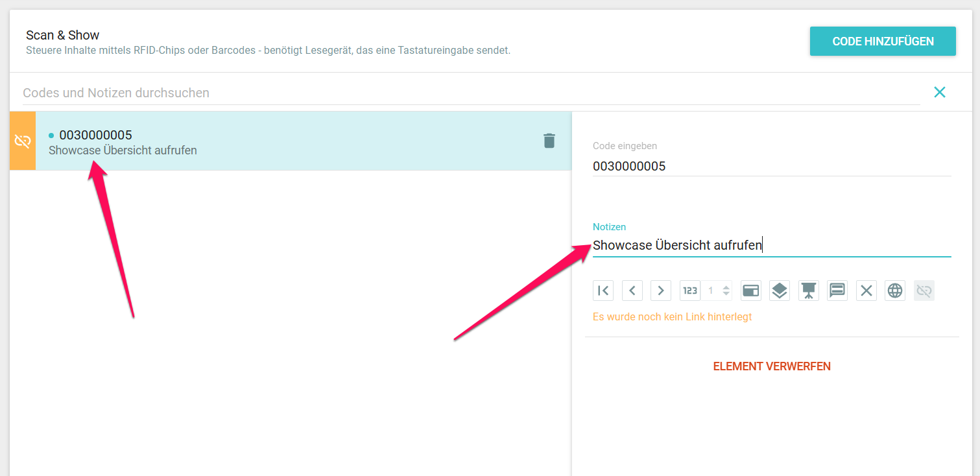Click the jump to first slide icon
The width and height of the screenshot is (980, 476).
(603, 291)
